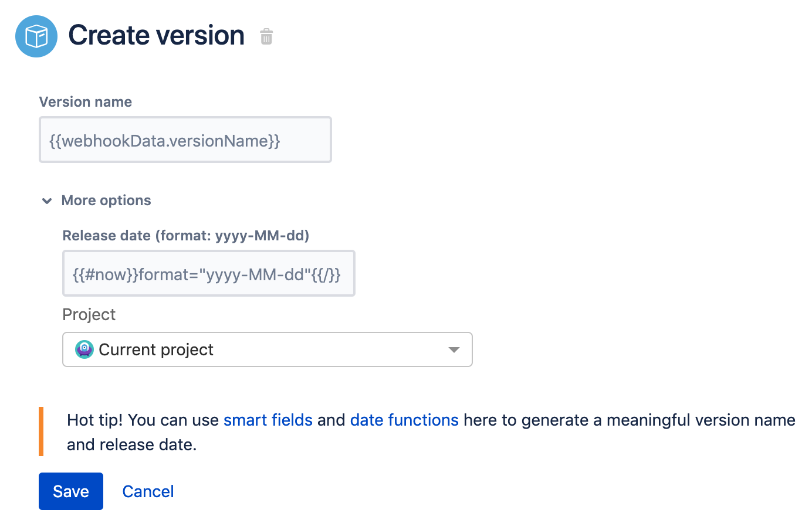The height and width of the screenshot is (530, 812).
Task: Select the Current project combo box text
Action: tap(156, 349)
